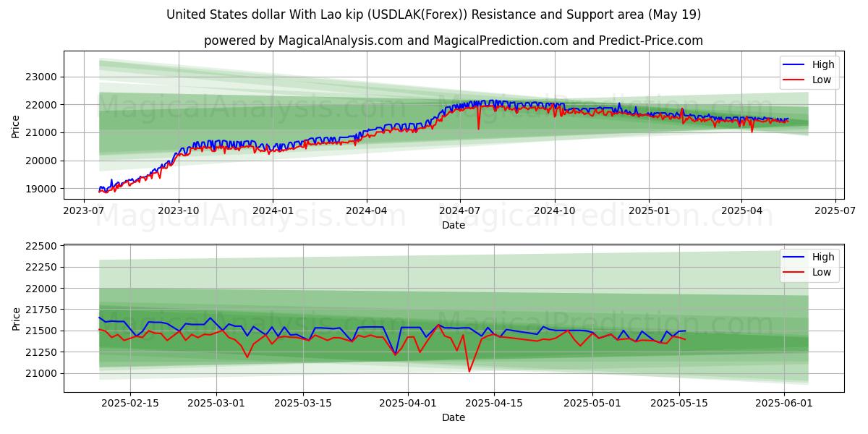Viewport: 868px width, 434px height.
Task: Click the top chart's x-axis label '2024-01'
Action: click(x=273, y=213)
